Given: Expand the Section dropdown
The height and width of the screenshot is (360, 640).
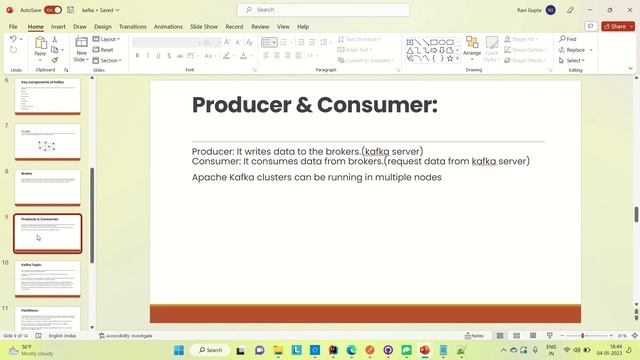Looking at the screenshot, I should [107, 60].
